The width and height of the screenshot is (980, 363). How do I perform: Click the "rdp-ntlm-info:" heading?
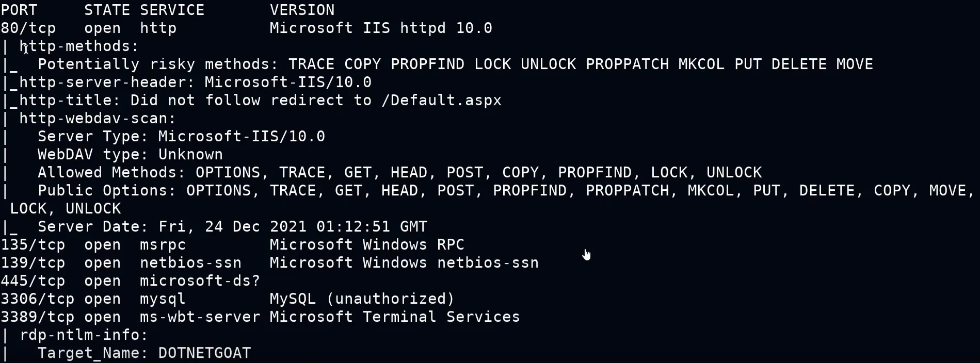[84, 335]
